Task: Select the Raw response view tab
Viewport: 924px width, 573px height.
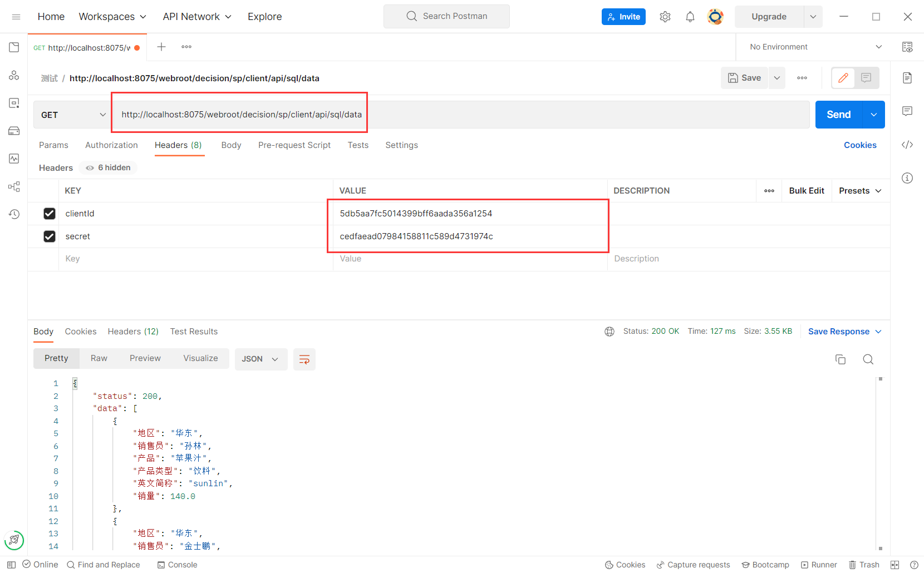Action: [99, 358]
